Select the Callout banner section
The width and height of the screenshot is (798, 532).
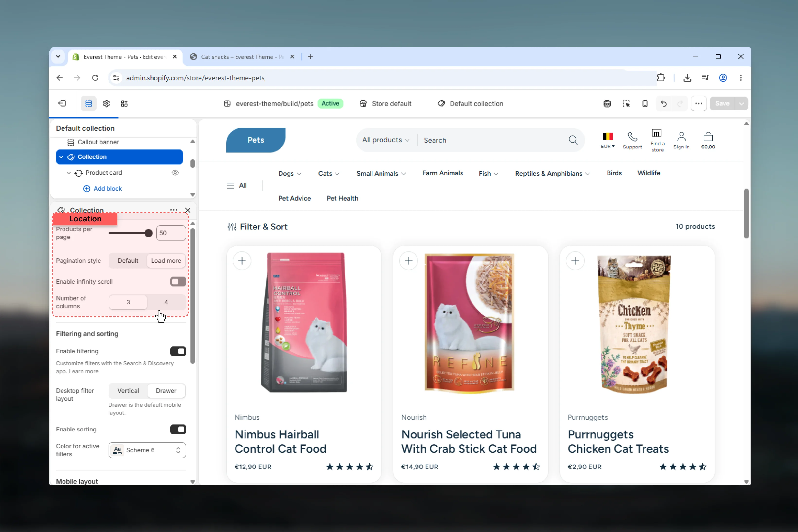pos(98,142)
